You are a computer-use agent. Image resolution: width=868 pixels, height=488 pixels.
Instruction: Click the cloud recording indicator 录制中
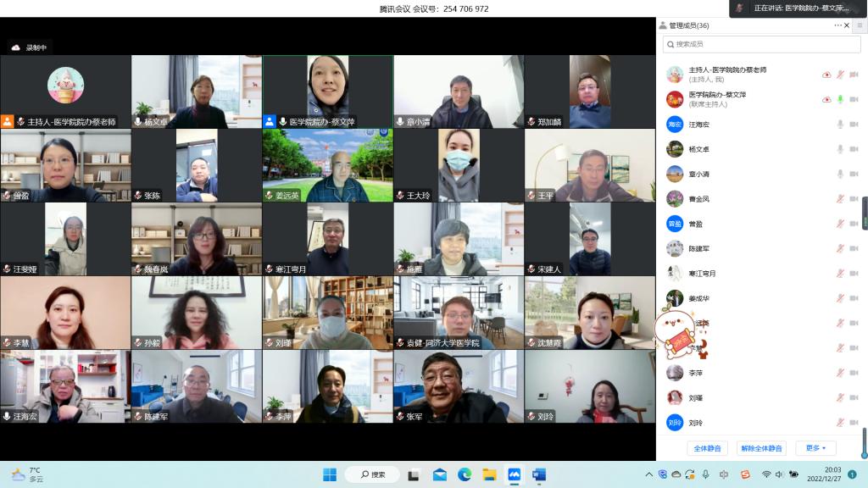pos(30,47)
